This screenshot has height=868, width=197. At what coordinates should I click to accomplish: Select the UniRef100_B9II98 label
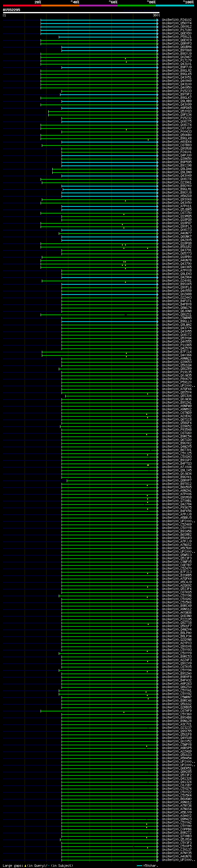click(176, 165)
